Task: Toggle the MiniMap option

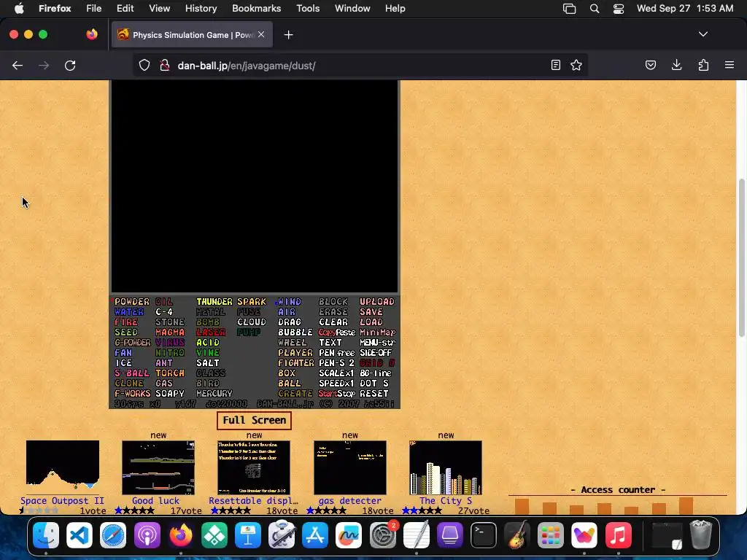Action: pos(377,332)
